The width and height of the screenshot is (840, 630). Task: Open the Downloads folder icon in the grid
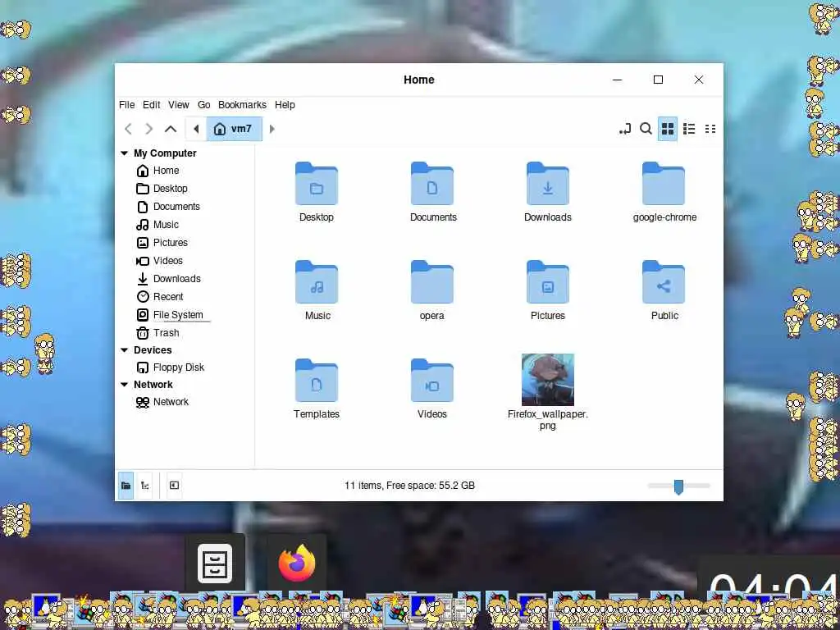(547, 184)
